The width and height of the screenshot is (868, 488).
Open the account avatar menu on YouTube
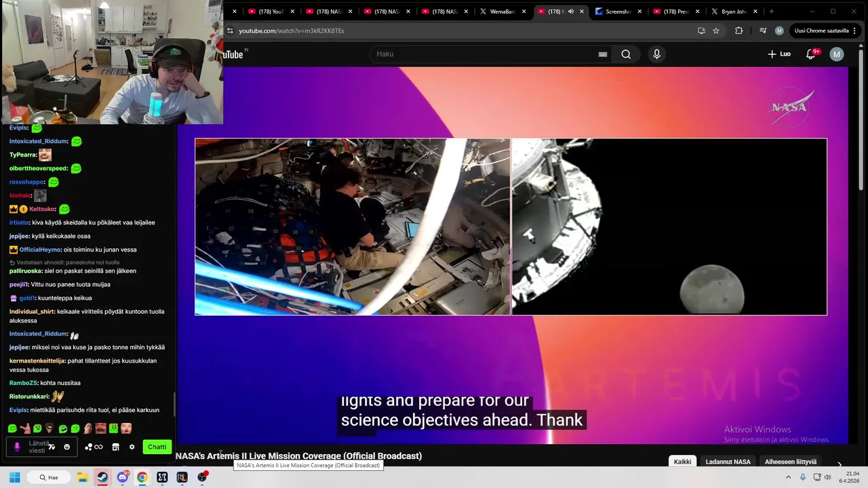pos(837,54)
